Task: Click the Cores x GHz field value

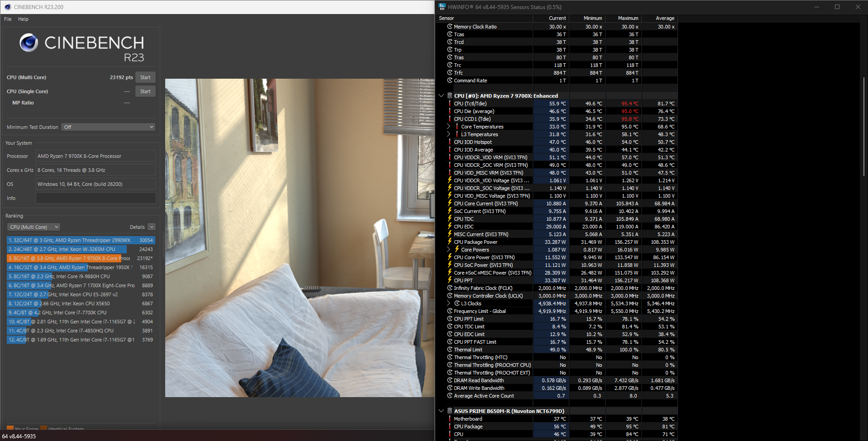Action: [x=95, y=170]
